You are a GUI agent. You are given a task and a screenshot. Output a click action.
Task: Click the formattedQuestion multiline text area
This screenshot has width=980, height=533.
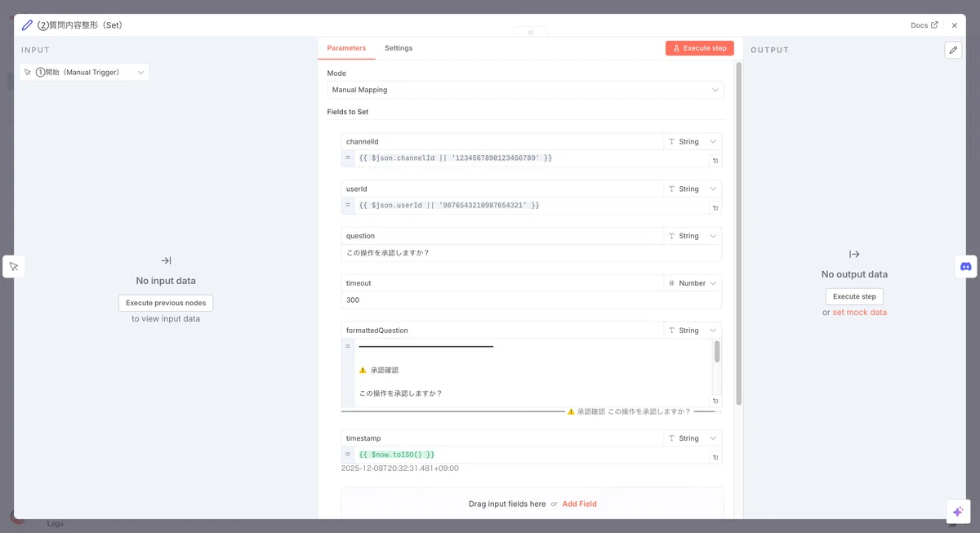532,372
